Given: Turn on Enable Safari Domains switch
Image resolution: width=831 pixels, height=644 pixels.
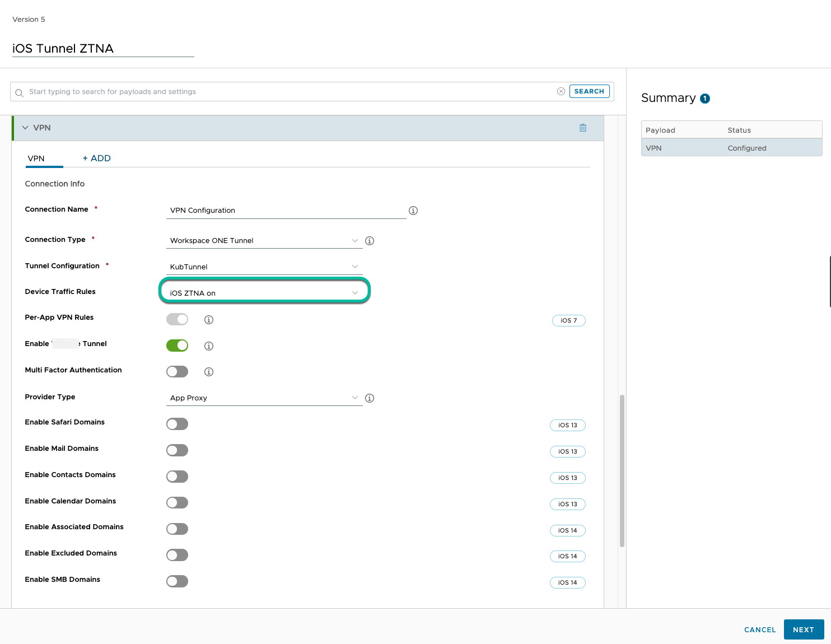Looking at the screenshot, I should pyautogui.click(x=177, y=424).
